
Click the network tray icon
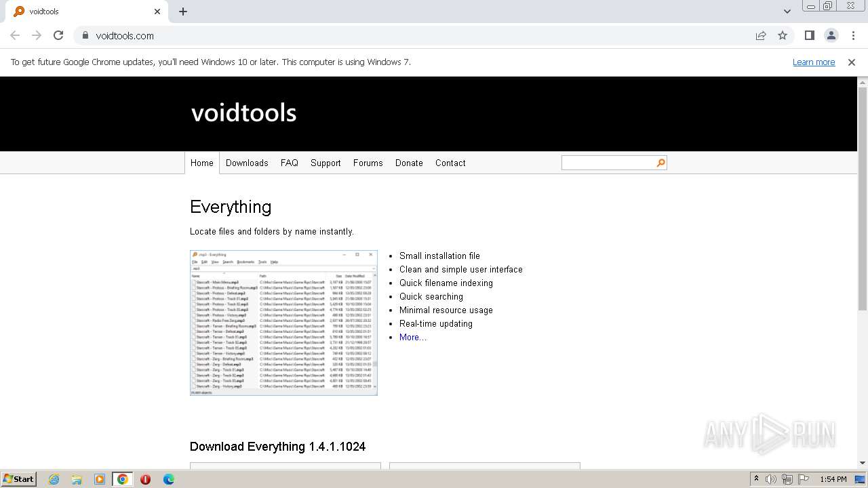pyautogui.click(x=787, y=479)
